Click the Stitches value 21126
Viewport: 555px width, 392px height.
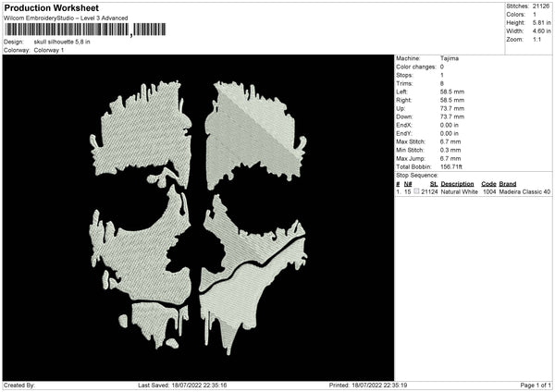point(541,6)
